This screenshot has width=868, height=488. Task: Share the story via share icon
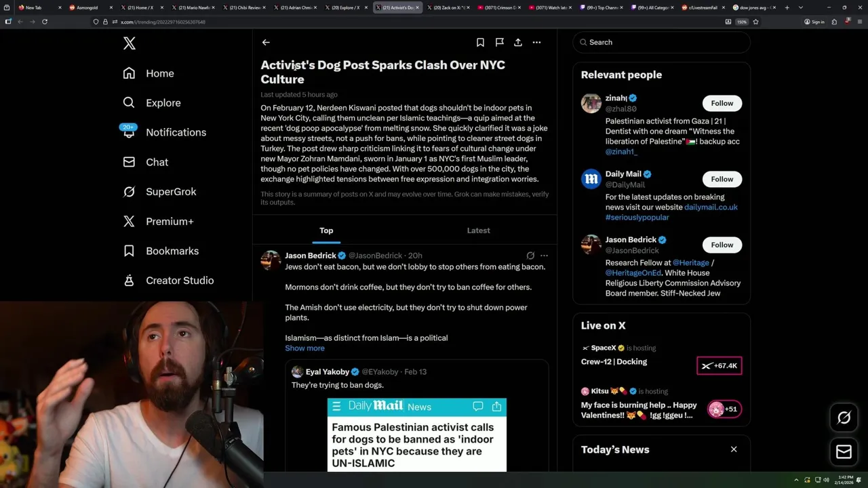tap(518, 42)
